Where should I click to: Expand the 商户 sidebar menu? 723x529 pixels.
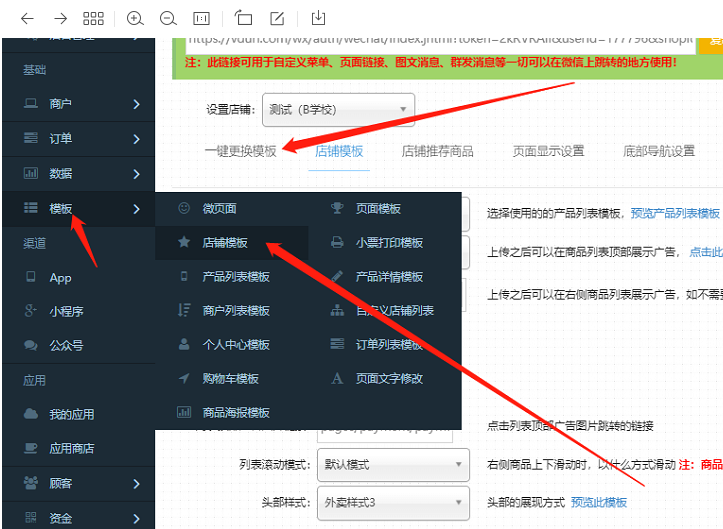tap(78, 104)
